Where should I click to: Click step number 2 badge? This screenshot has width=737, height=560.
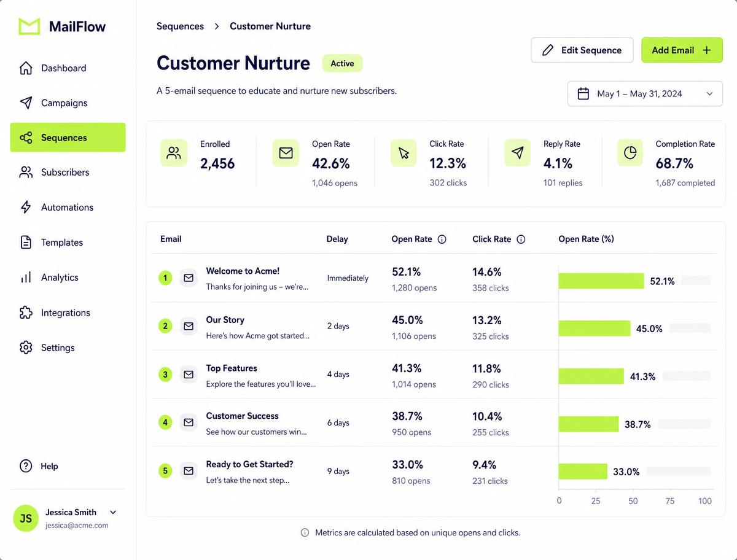165,326
